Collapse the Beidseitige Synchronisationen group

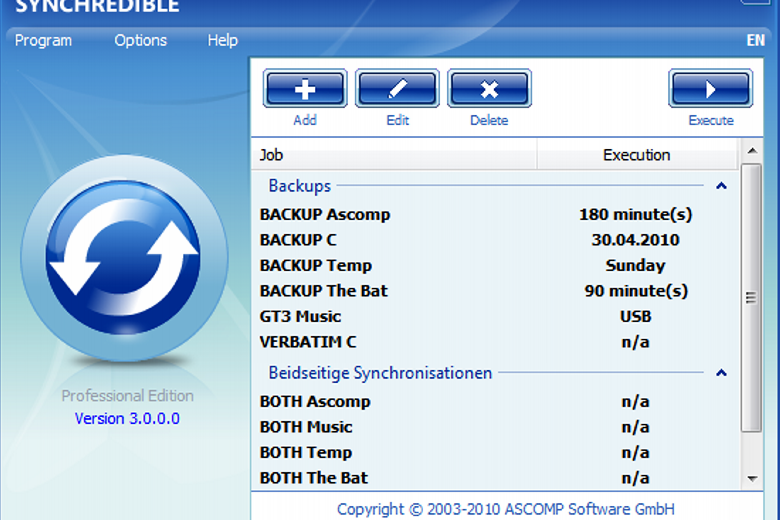click(721, 373)
